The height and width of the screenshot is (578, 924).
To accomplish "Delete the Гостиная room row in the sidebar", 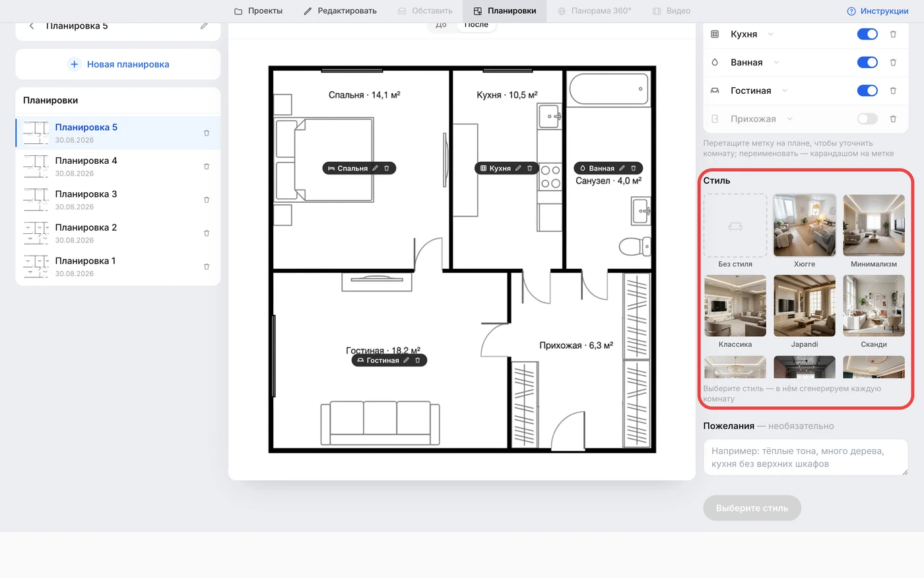I will point(893,90).
